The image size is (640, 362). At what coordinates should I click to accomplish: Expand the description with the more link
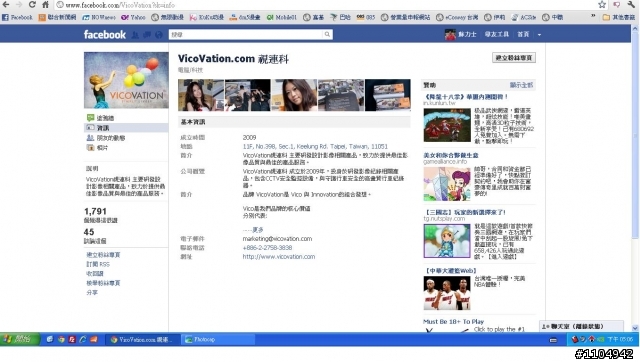click(x=258, y=230)
